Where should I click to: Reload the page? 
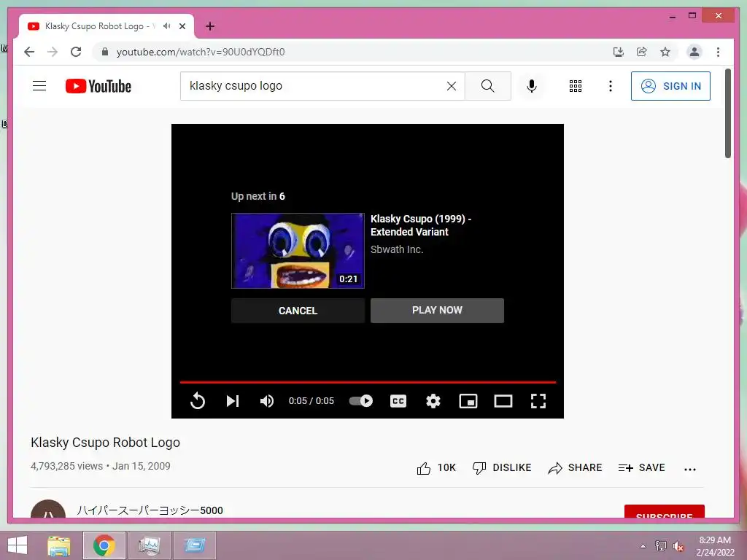[76, 52]
